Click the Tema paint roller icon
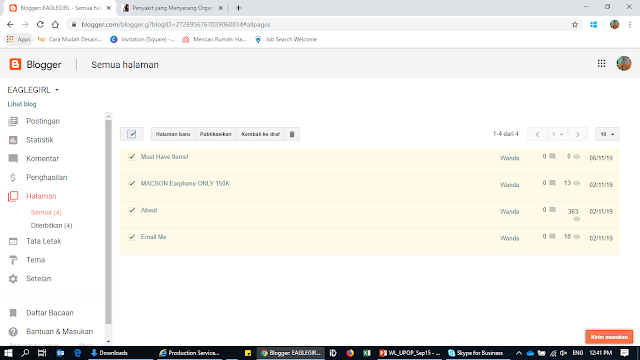640x360 pixels. (x=13, y=260)
